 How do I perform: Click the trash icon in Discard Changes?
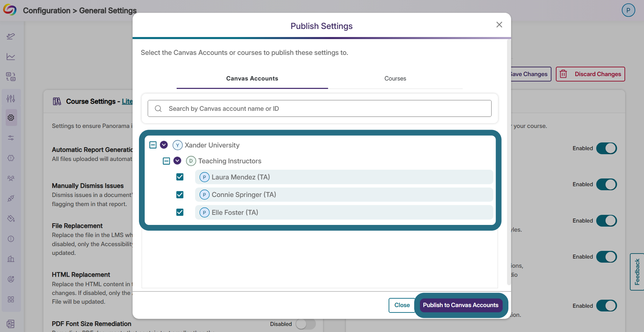(x=563, y=74)
